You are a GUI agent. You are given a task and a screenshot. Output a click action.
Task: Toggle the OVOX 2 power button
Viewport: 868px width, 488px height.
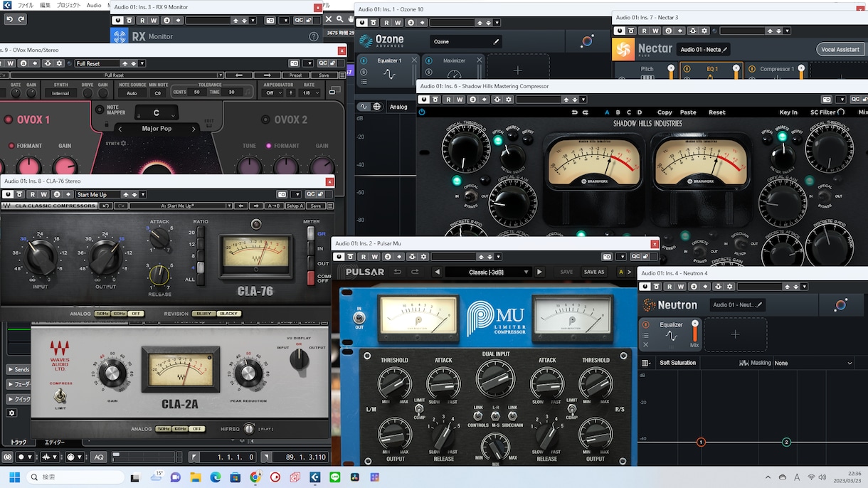click(265, 120)
